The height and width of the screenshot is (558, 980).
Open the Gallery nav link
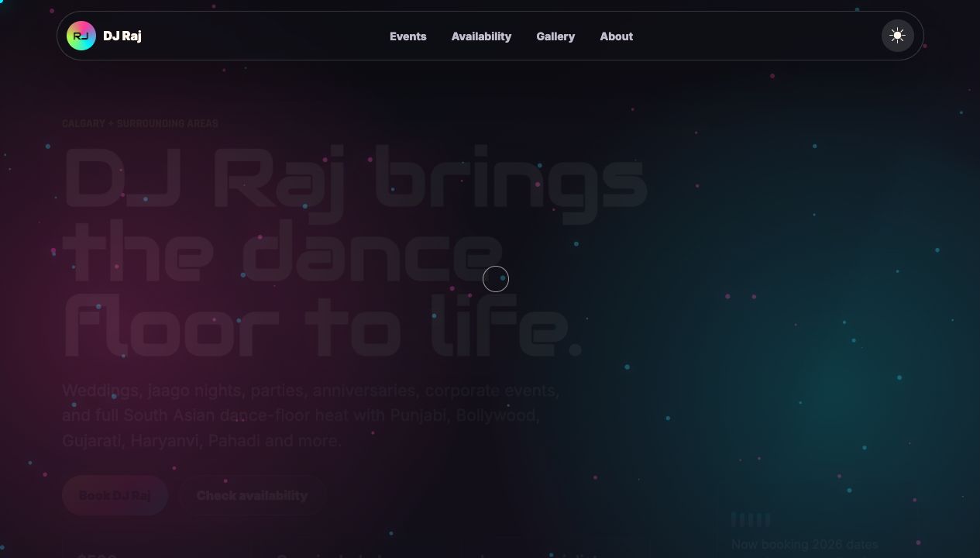click(x=555, y=36)
